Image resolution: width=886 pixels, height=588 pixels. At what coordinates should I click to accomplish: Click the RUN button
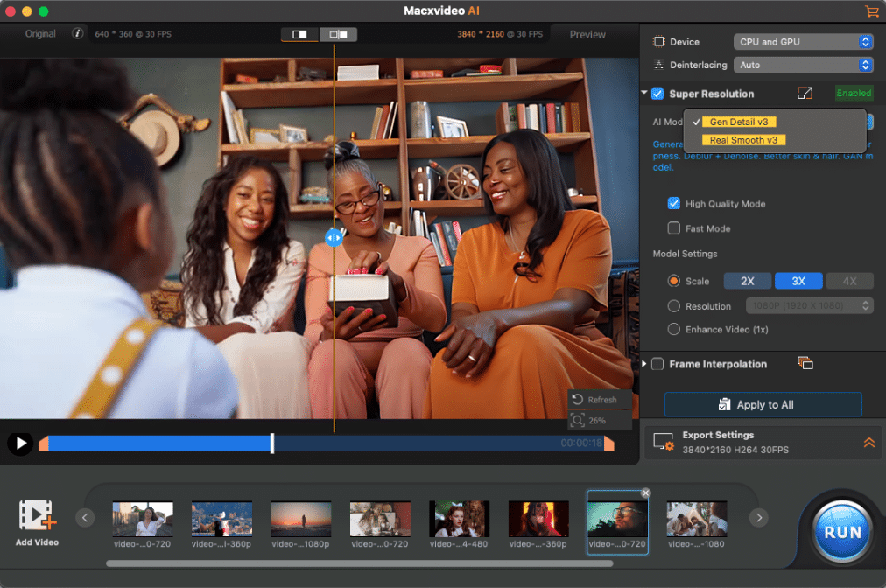tap(842, 532)
